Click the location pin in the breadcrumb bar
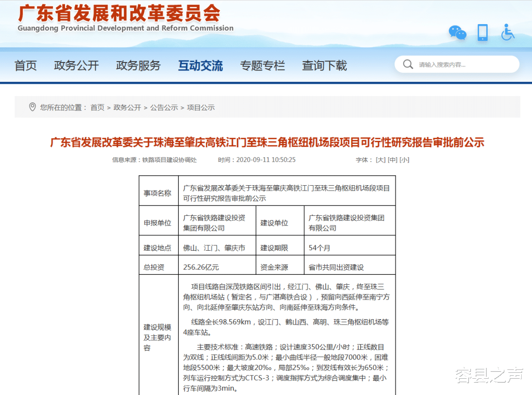 pyautogui.click(x=33, y=106)
